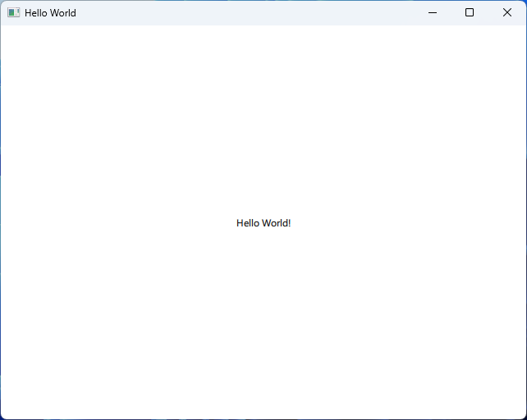This screenshot has height=420, width=527.
Task: Click the bottom-right corner of the window
Action: tap(524, 417)
